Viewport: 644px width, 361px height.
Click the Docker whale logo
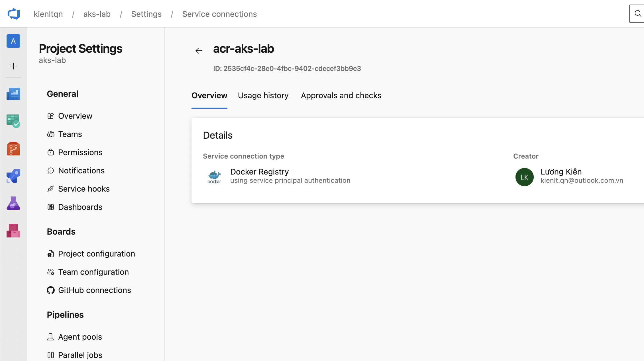(214, 177)
